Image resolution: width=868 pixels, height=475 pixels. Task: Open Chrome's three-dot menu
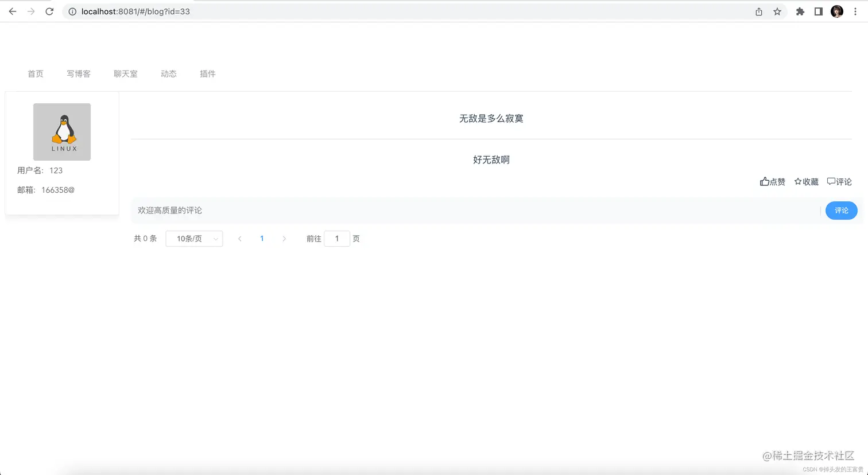[856, 11]
